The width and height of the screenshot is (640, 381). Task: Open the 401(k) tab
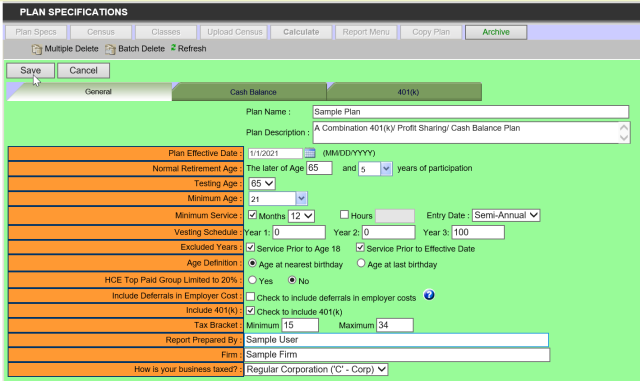click(408, 92)
